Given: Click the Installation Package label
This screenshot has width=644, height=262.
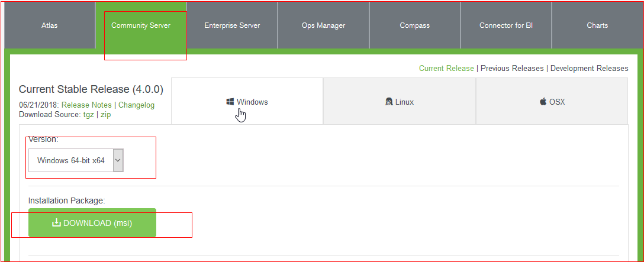Looking at the screenshot, I should point(67,201).
